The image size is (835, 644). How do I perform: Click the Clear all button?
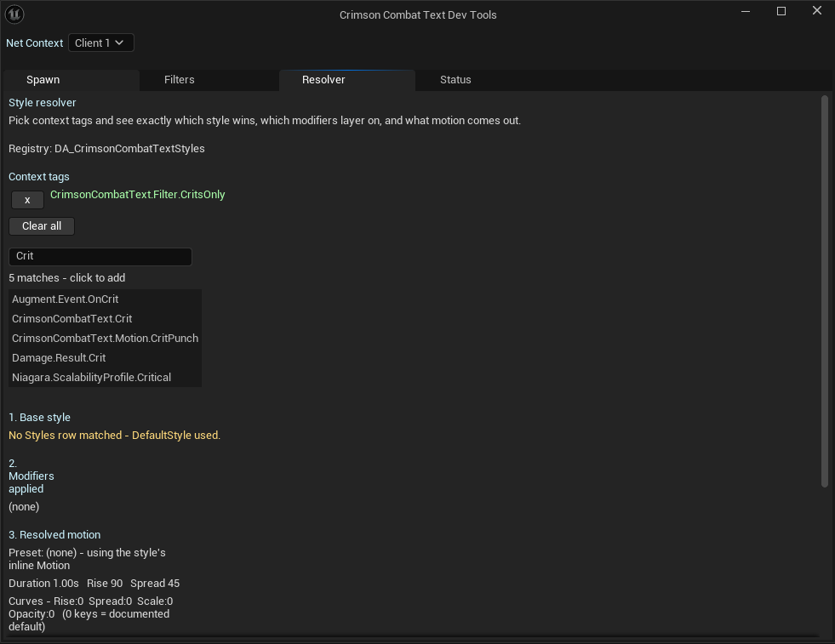click(42, 226)
